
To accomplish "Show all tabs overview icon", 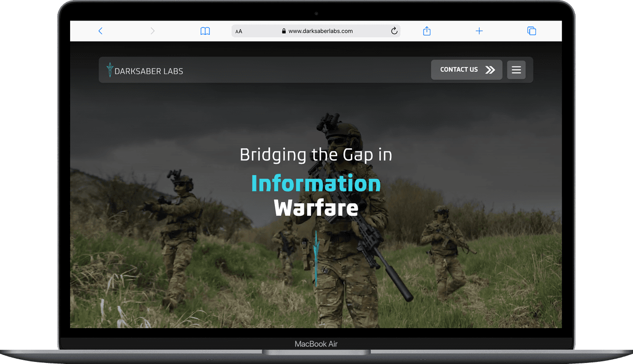I will click(x=532, y=31).
